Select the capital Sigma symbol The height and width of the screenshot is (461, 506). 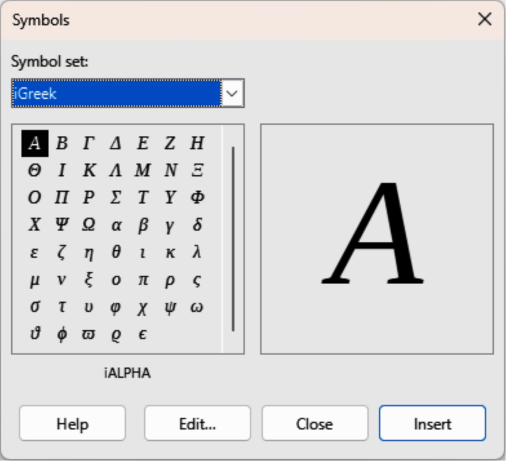point(116,198)
